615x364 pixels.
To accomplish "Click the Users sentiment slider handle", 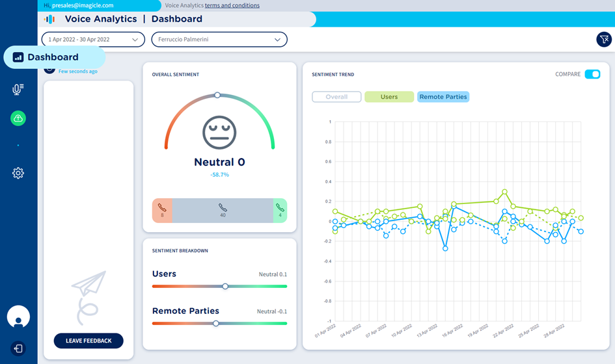I will [x=225, y=286].
